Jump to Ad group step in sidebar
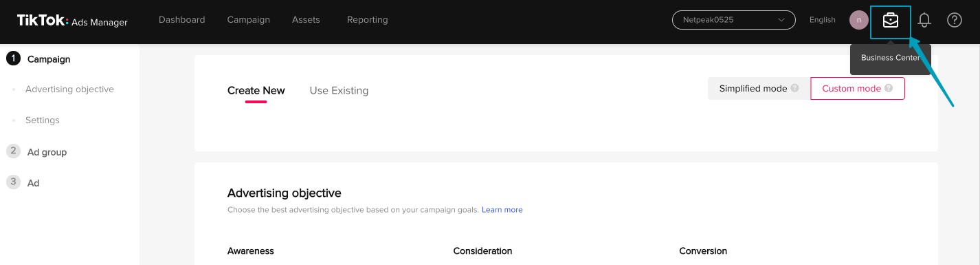 pos(47,152)
